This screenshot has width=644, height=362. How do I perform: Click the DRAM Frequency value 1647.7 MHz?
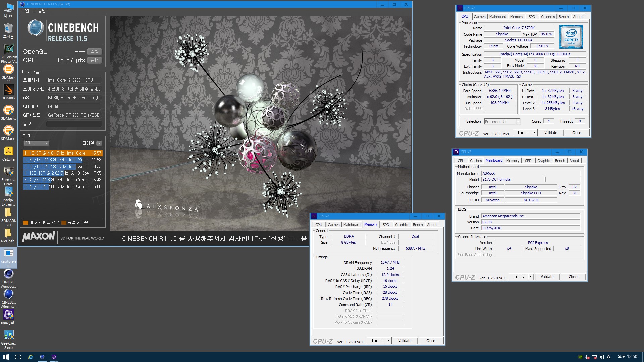click(x=390, y=263)
